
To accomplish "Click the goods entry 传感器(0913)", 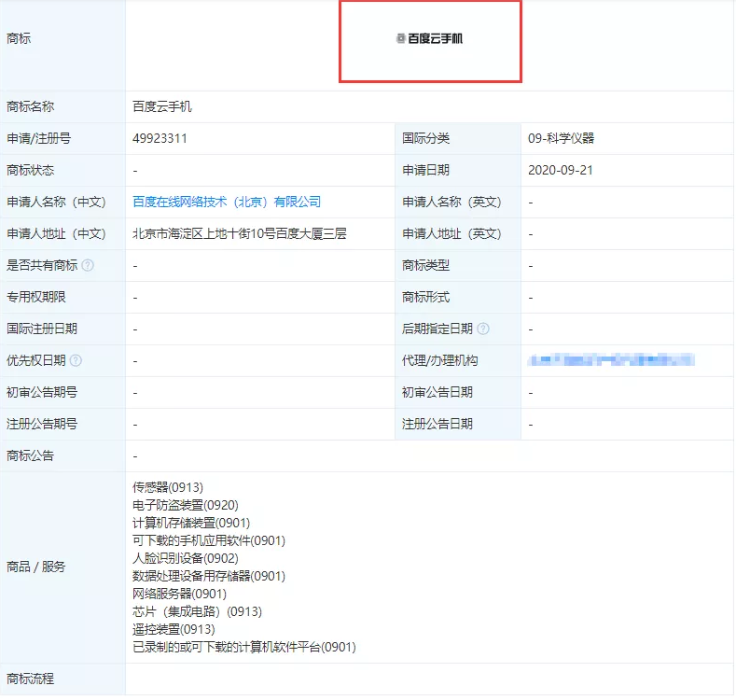I will [168, 487].
